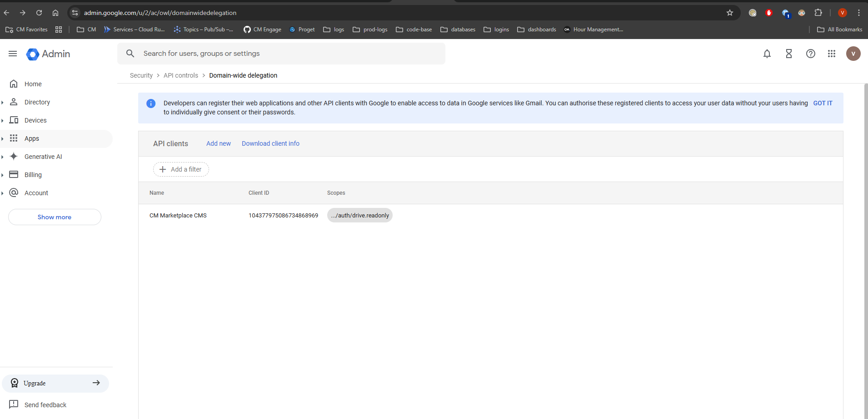The width and height of the screenshot is (868, 419).
Task: Click the Directory person icon
Action: 14,102
